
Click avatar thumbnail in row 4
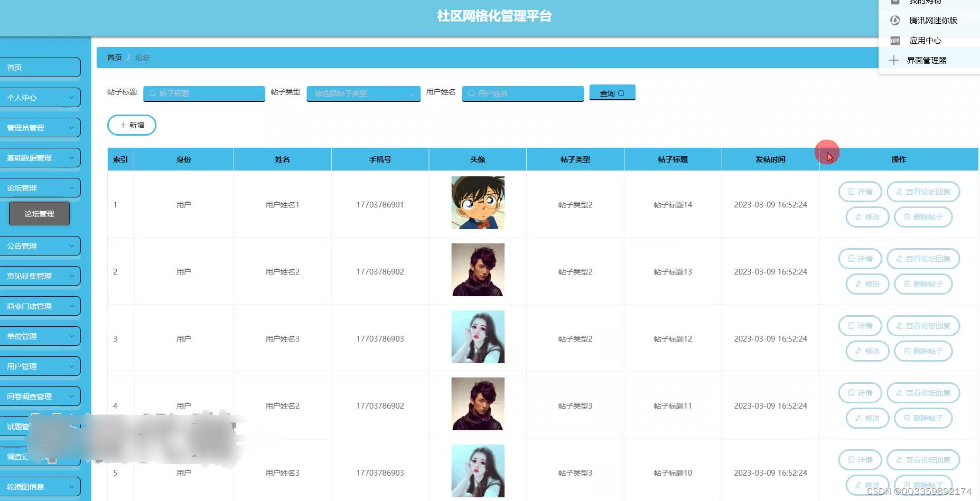pos(478,404)
